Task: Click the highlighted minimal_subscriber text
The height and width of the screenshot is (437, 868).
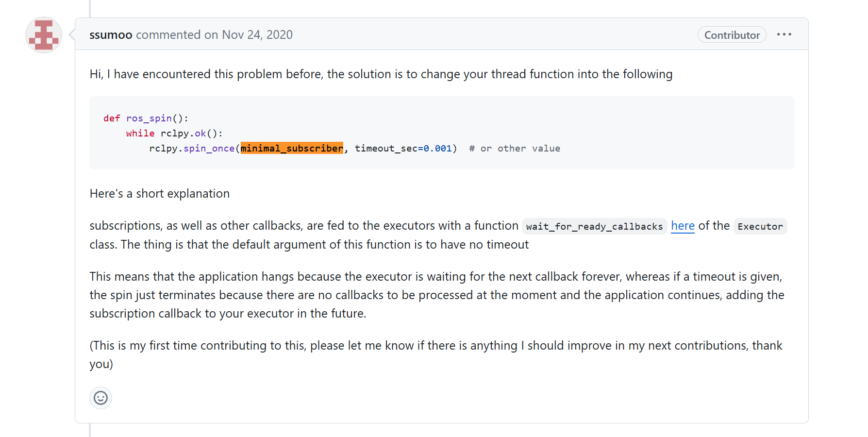Action: click(292, 148)
